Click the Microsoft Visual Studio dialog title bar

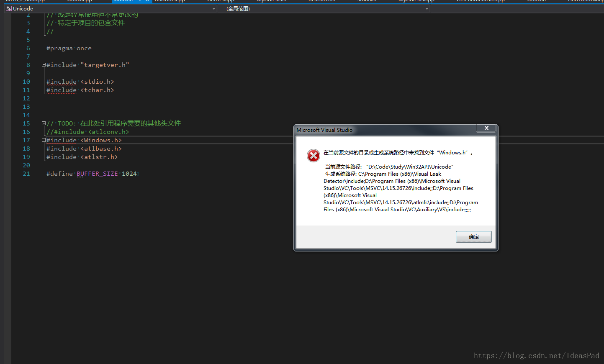coord(385,130)
